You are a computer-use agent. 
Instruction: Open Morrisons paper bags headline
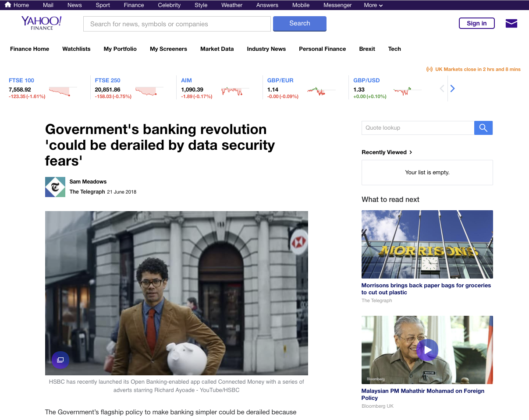426,289
